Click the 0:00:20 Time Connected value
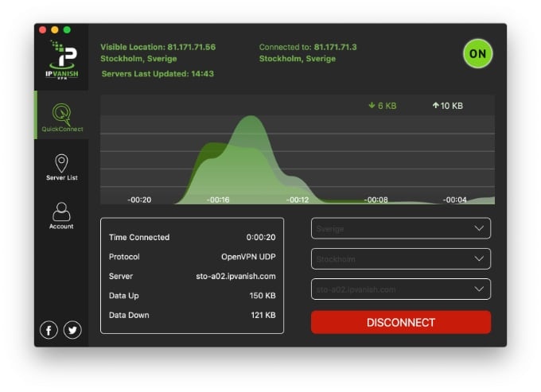This screenshot has width=541, height=392. click(x=261, y=237)
